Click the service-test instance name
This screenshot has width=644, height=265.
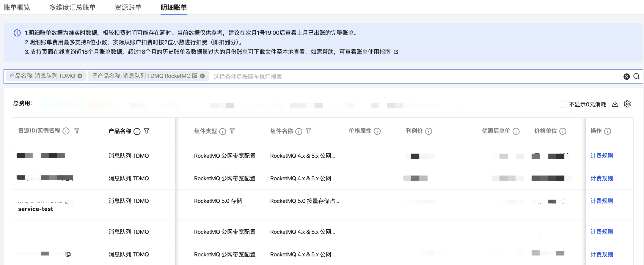[36, 209]
